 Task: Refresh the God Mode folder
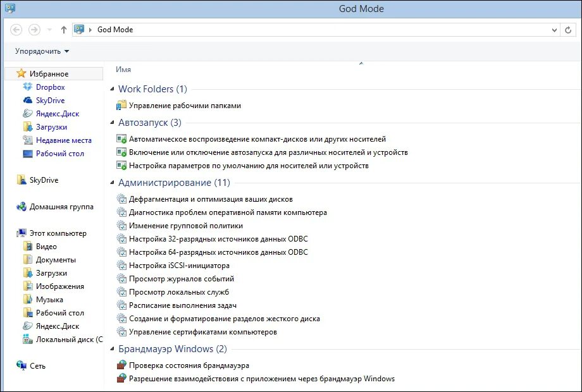coord(568,30)
